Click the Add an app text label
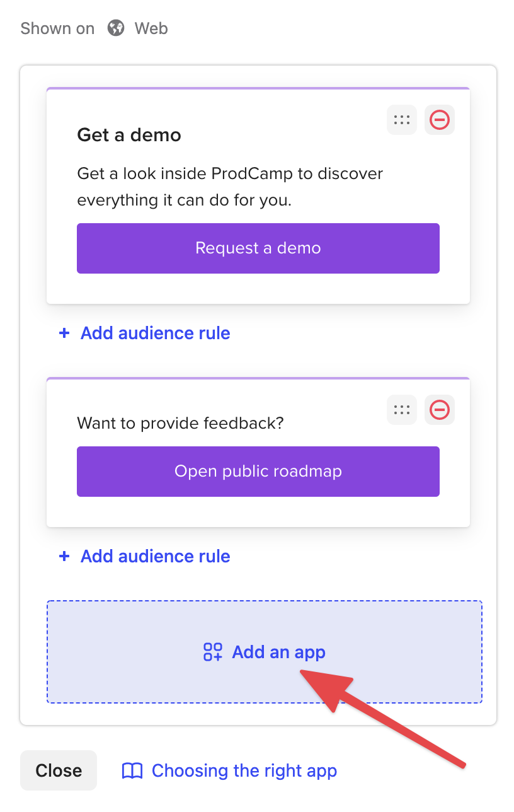This screenshot has height=812, width=514. click(x=279, y=652)
